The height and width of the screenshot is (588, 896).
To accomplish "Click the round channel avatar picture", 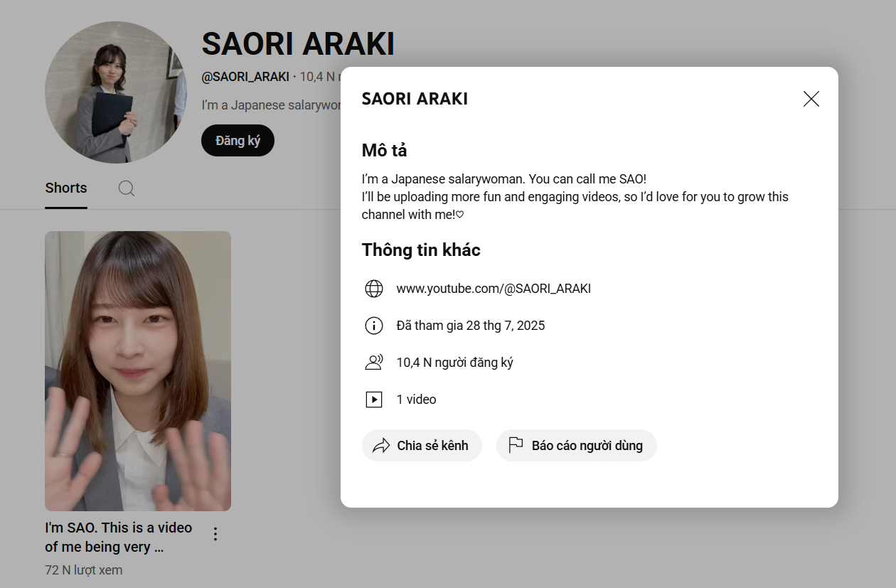I will point(116,92).
